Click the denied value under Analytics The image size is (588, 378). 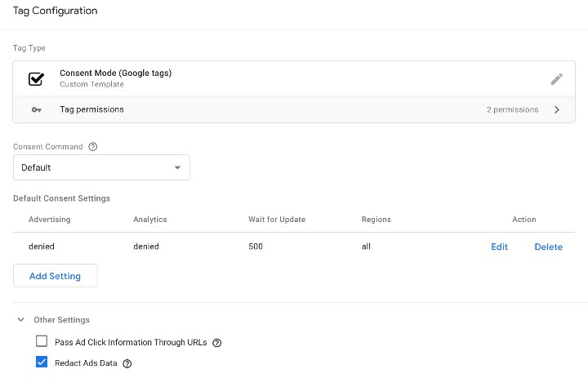click(146, 247)
